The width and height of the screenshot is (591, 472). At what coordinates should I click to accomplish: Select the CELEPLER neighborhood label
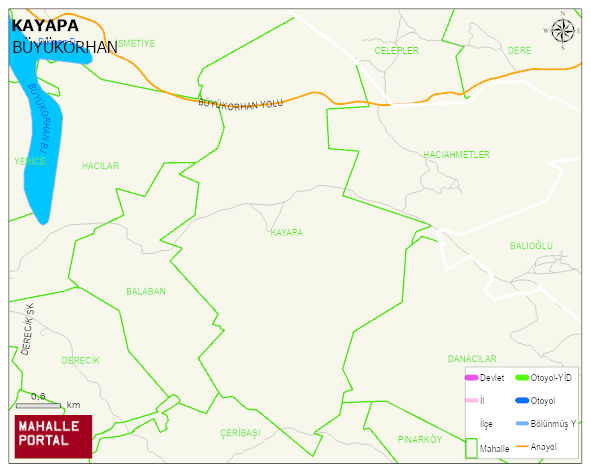point(397,51)
